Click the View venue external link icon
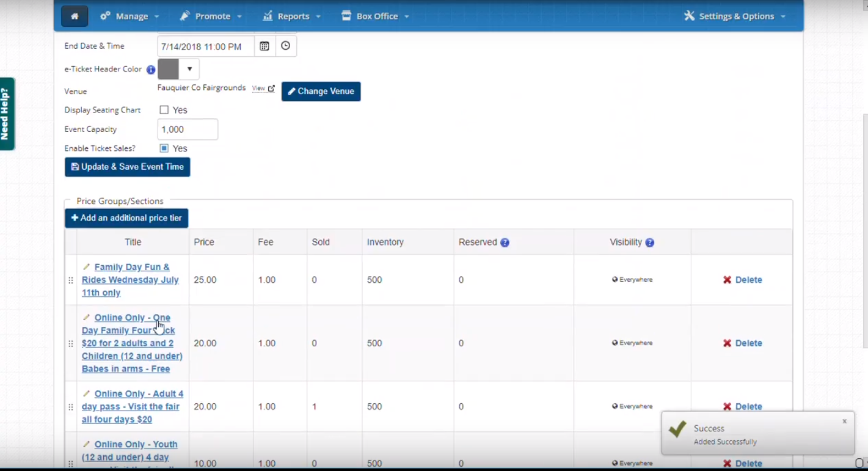The image size is (868, 471). pos(271,89)
